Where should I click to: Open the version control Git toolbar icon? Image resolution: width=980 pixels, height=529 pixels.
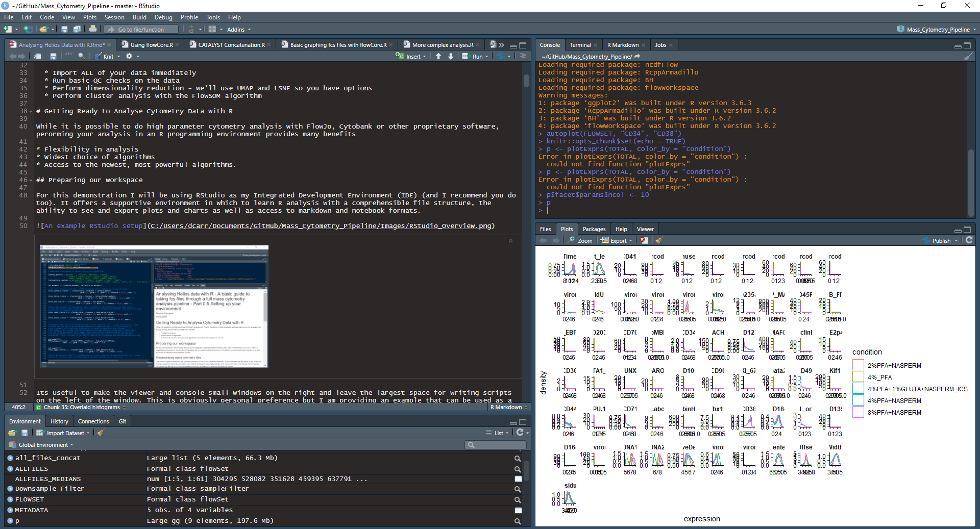click(191, 30)
